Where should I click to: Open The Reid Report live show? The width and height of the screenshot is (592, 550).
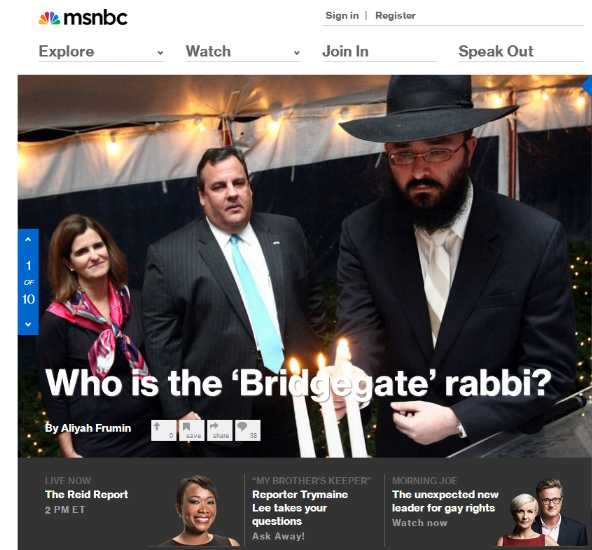[x=86, y=495]
